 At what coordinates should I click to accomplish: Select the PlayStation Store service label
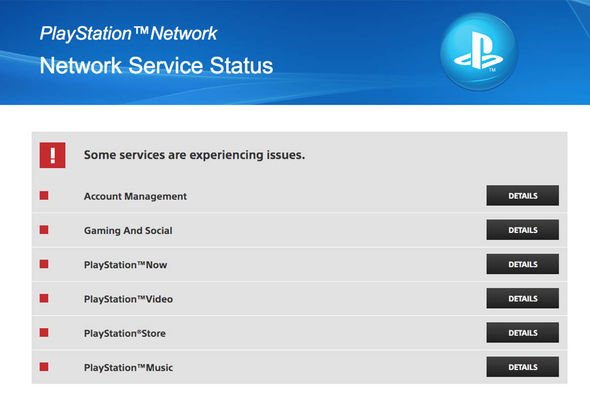click(x=125, y=333)
